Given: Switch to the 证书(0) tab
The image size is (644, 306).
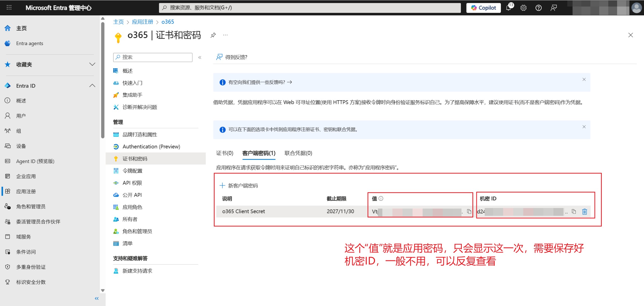Looking at the screenshot, I should coord(224,153).
